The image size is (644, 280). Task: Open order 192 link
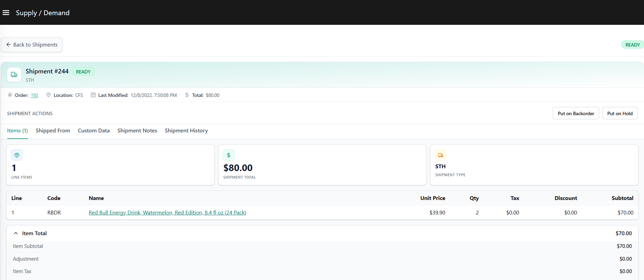(x=34, y=95)
